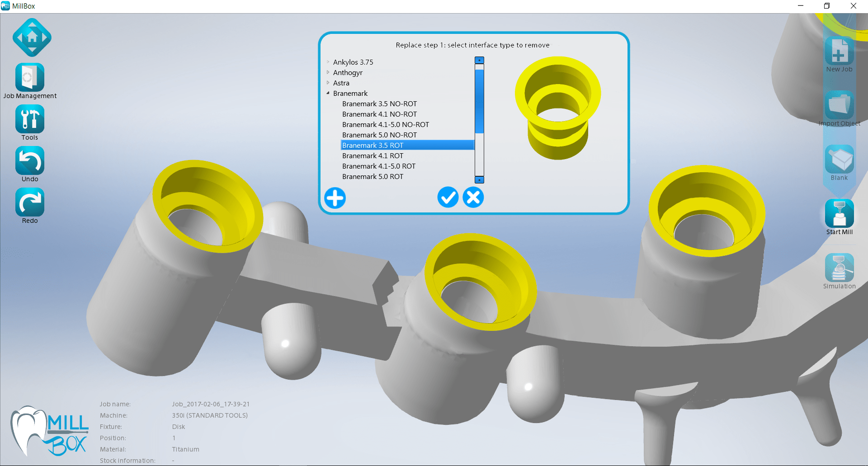
Task: Select Branemark 3.5 ROT entry
Action: pos(407,145)
